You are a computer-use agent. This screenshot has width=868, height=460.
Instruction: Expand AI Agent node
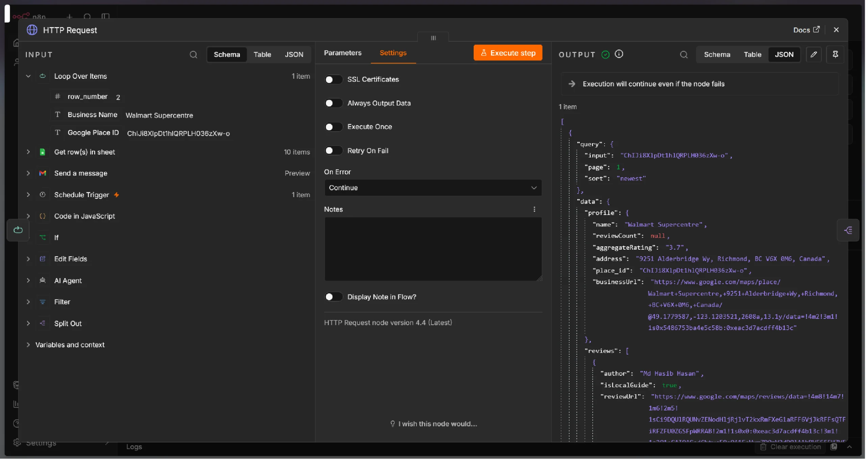28,281
